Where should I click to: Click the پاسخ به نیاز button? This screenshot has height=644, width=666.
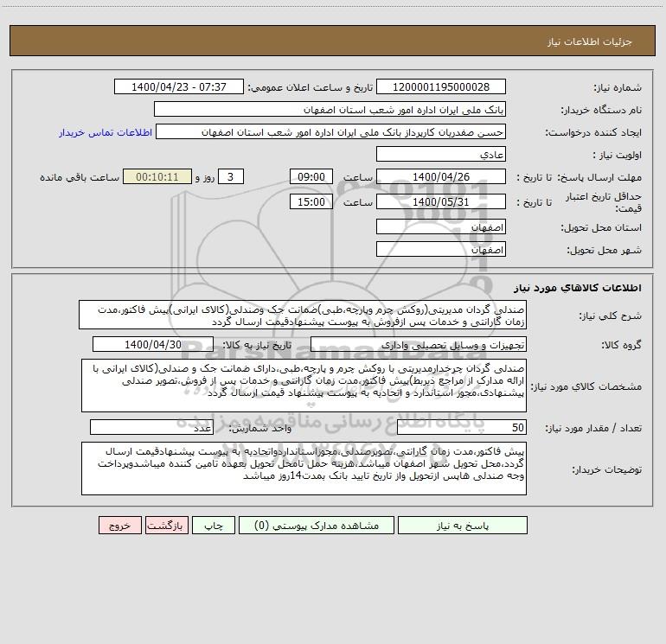[x=463, y=525]
